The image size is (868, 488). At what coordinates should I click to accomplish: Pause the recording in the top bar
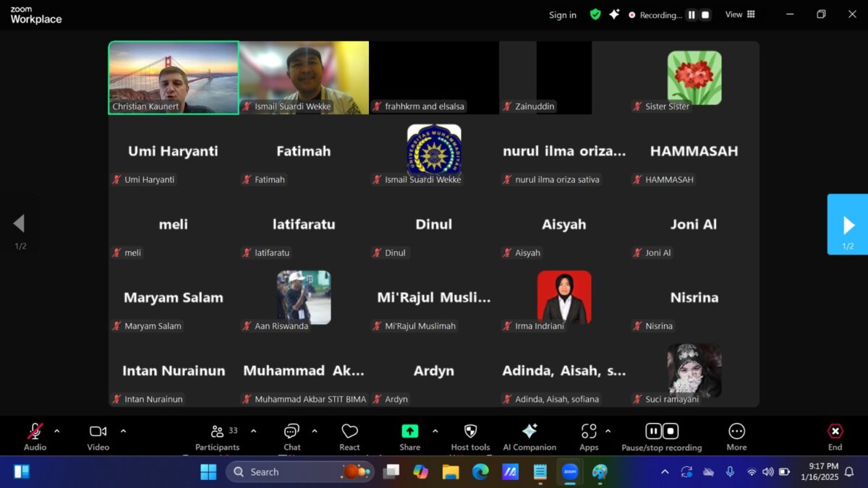coord(692,14)
